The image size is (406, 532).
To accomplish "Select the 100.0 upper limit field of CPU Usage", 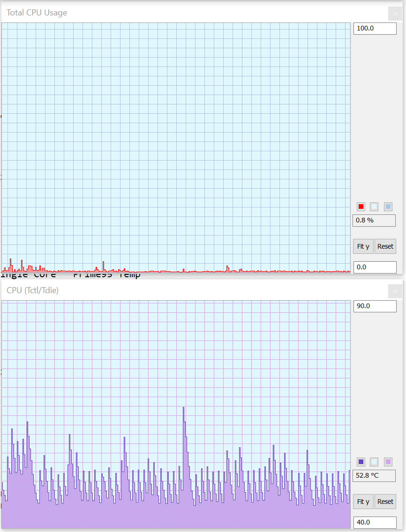I will coord(375,28).
